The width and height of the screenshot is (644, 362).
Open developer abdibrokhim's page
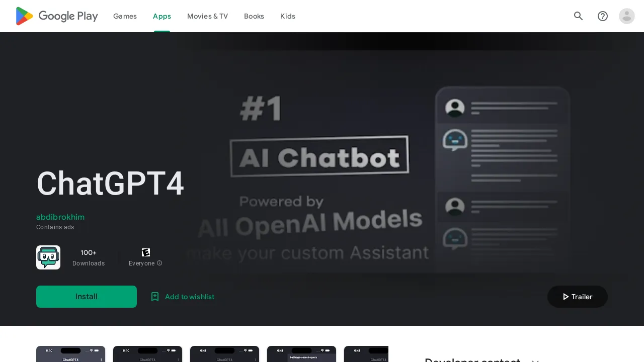pyautogui.click(x=60, y=217)
